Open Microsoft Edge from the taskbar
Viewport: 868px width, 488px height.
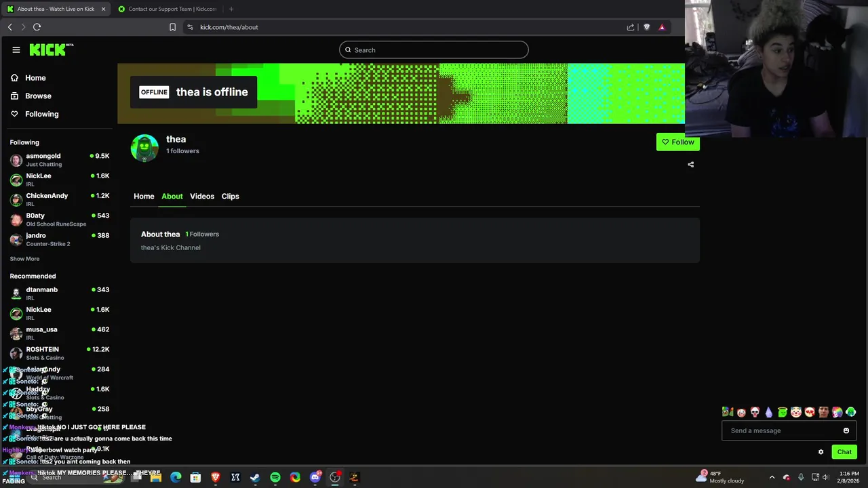(x=176, y=477)
